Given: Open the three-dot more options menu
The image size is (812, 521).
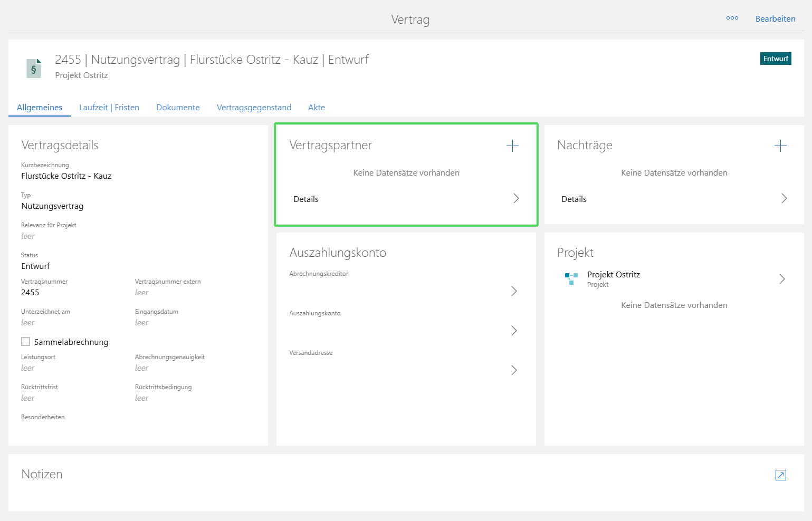Looking at the screenshot, I should 732,18.
